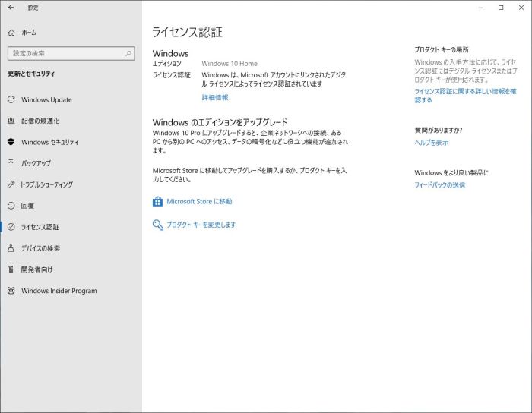Select ライセンス認証 in the sidebar
Viewport: 532px width, 413px height.
click(40, 227)
